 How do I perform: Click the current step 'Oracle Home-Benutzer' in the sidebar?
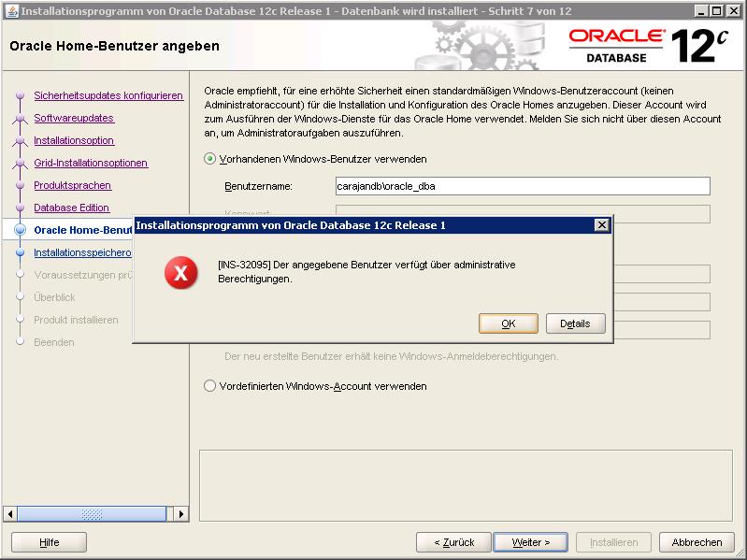[83, 230]
